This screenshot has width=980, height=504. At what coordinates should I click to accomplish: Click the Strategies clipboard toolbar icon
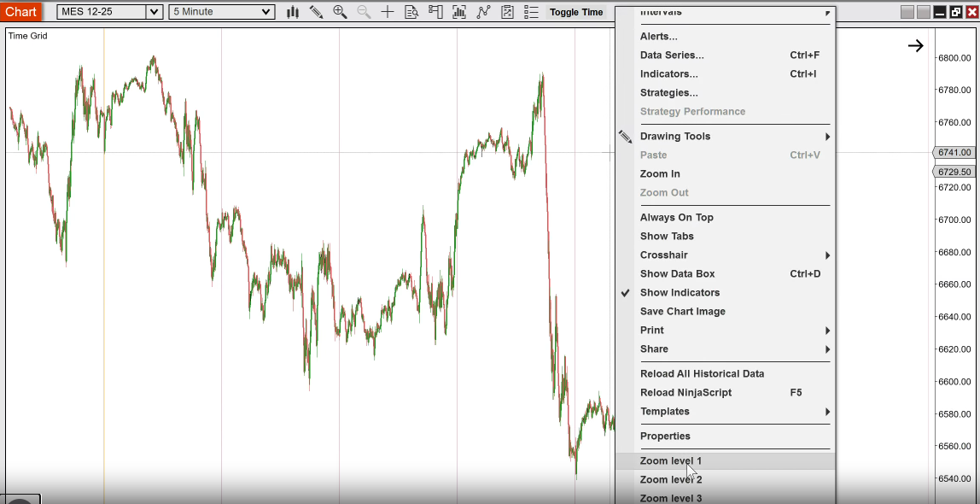(507, 12)
